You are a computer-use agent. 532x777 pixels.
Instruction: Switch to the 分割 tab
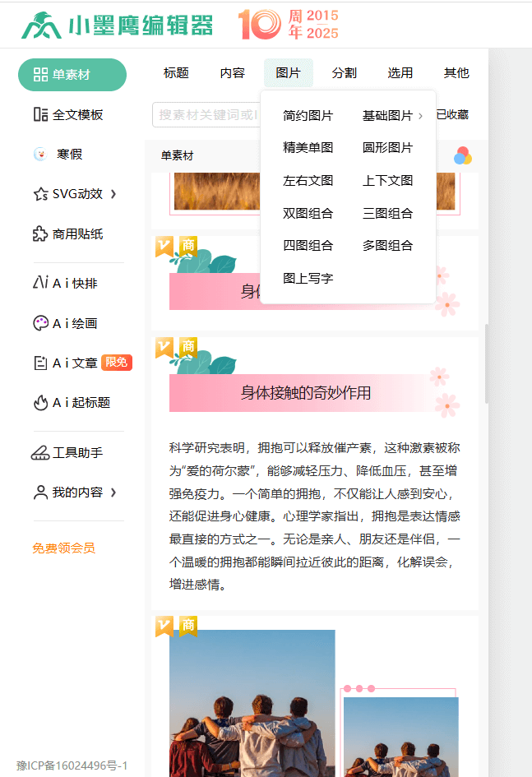[344, 72]
